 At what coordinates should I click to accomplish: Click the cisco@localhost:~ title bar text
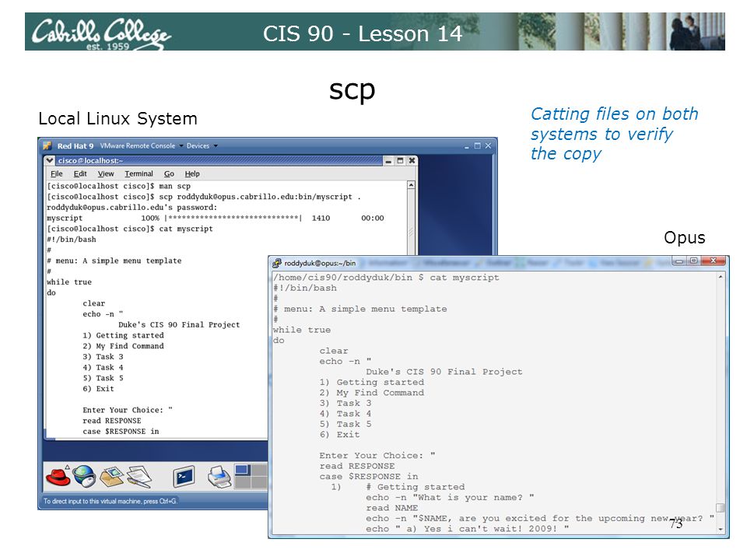coord(90,161)
